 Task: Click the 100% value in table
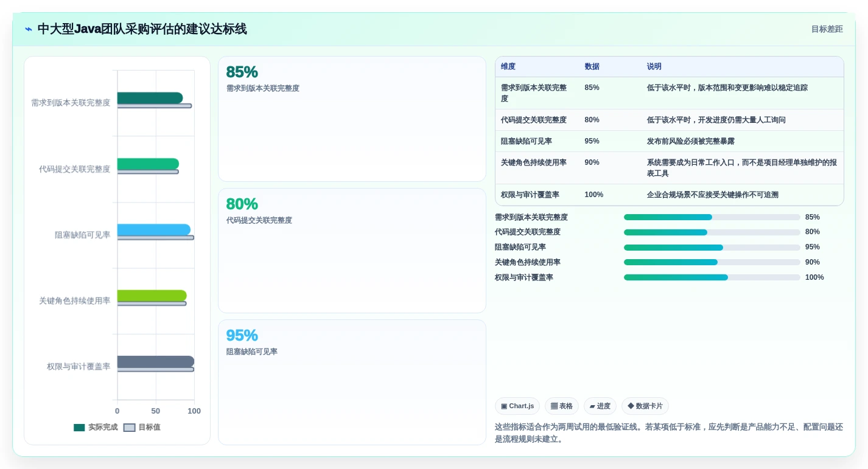tap(593, 195)
